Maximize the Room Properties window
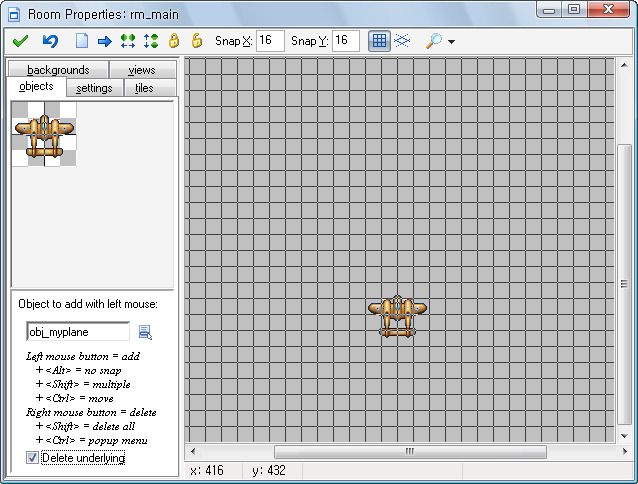This screenshot has height=484, width=638. (574, 10)
